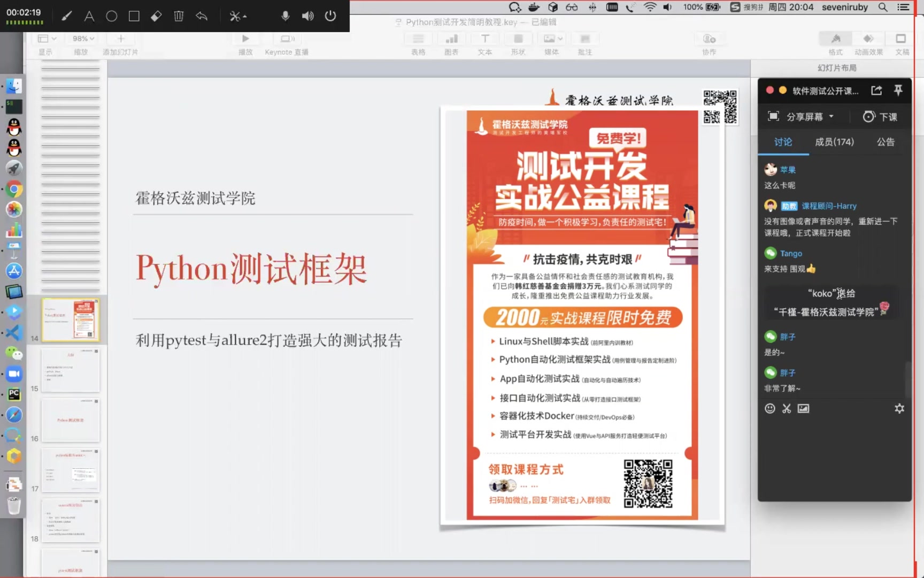Open the Docker whale menu bar icon
Viewport: 924px width, 578px height.
tap(534, 7)
